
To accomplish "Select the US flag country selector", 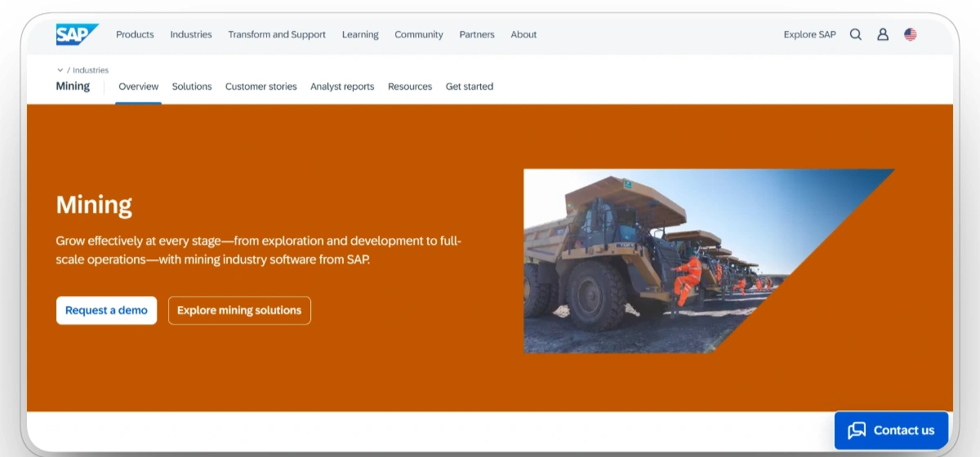I will [911, 34].
